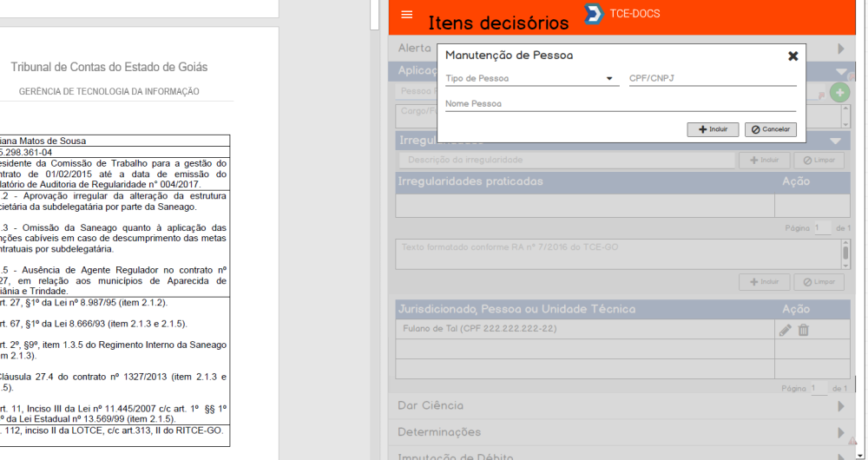Click the TCE-DOCS logo icon

(x=594, y=15)
